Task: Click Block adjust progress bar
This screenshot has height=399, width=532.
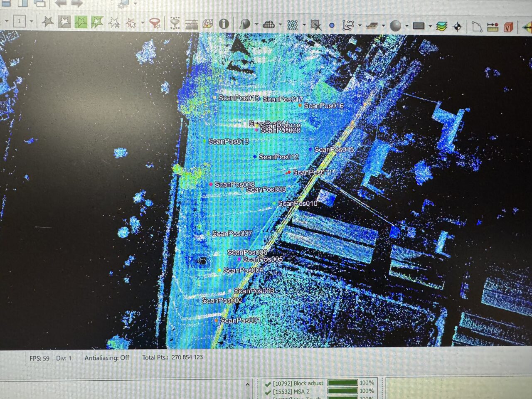Action: tap(342, 383)
